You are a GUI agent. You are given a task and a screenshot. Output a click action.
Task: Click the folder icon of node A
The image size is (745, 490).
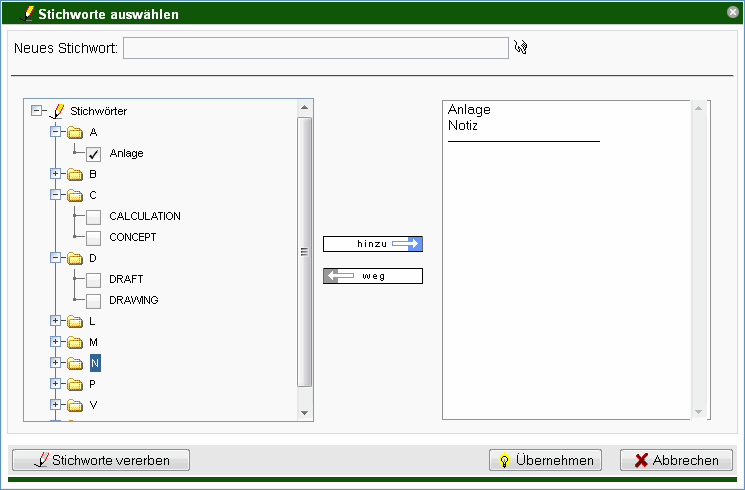pos(75,132)
